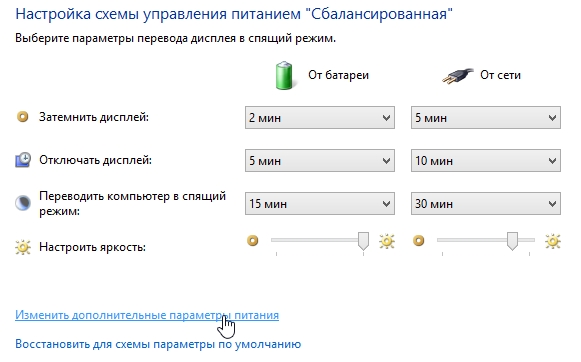The image size is (581, 362).
Task: Click the monitor clock icon beside Отключать дисплей
Action: (x=23, y=160)
